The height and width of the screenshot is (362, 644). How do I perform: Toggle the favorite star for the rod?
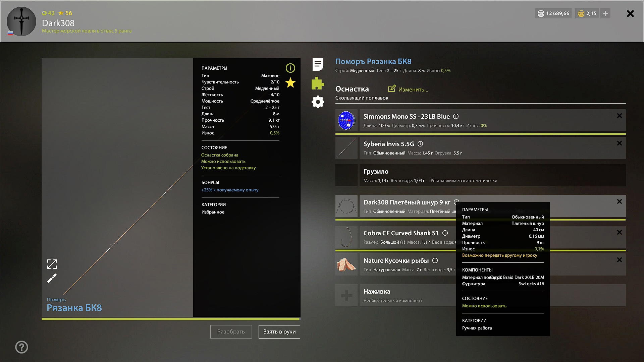coord(290,83)
